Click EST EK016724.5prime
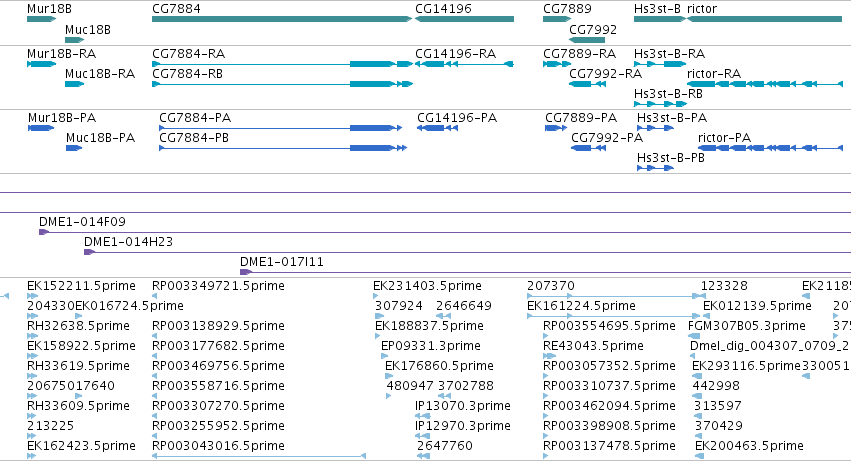The width and height of the screenshot is (851, 461). pos(129,306)
